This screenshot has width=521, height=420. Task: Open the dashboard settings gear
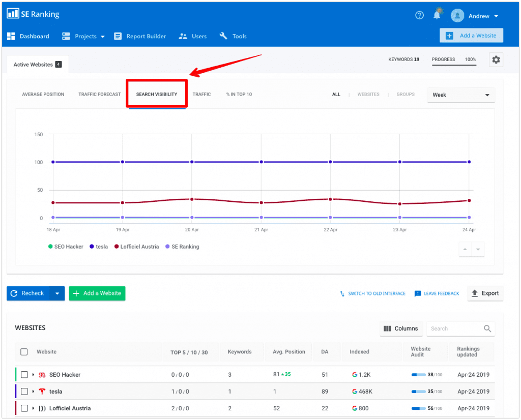496,60
